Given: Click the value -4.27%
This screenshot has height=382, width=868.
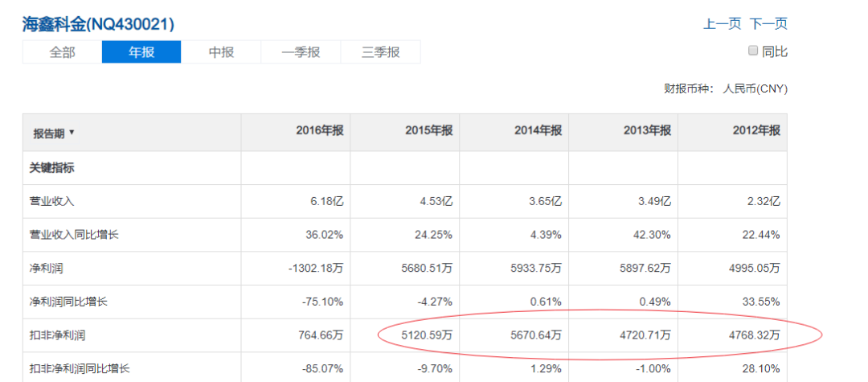Looking at the screenshot, I should pos(436,302).
